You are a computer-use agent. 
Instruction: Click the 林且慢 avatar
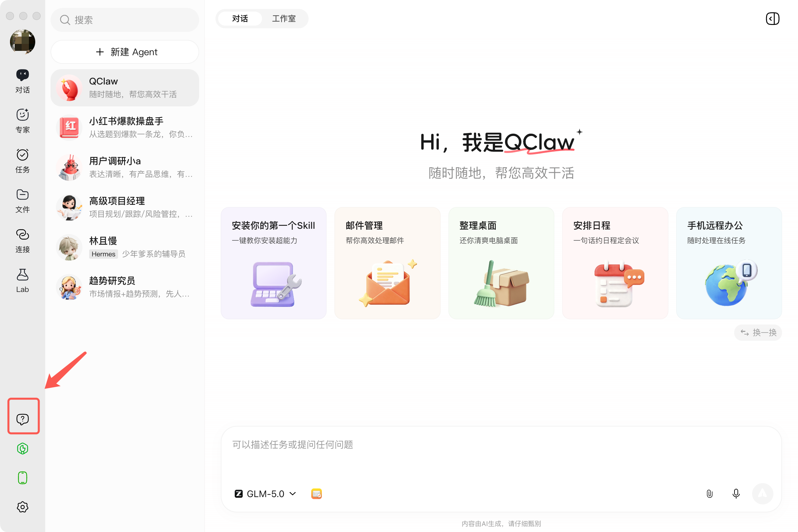point(69,247)
